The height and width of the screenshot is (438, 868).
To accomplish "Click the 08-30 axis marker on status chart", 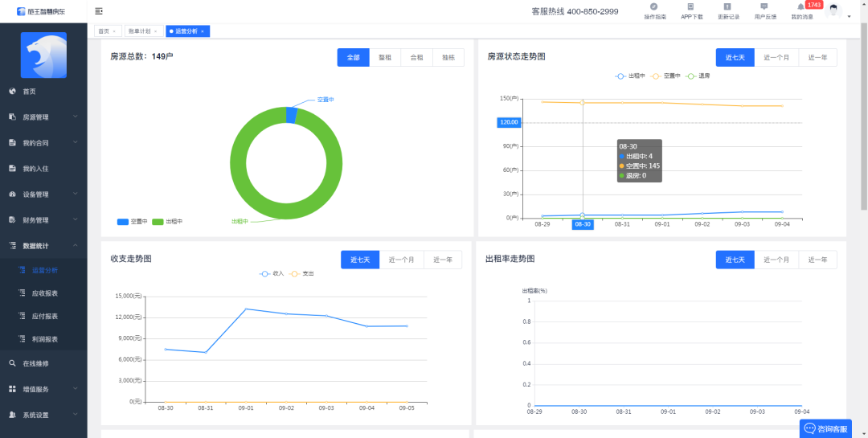I will pyautogui.click(x=583, y=224).
